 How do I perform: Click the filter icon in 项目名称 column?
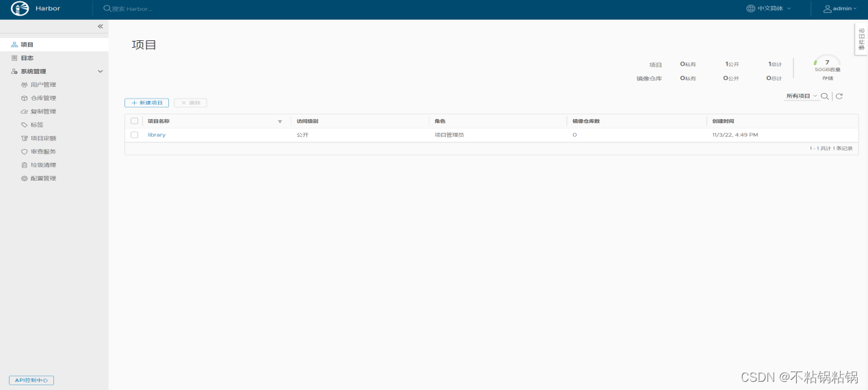pyautogui.click(x=280, y=121)
